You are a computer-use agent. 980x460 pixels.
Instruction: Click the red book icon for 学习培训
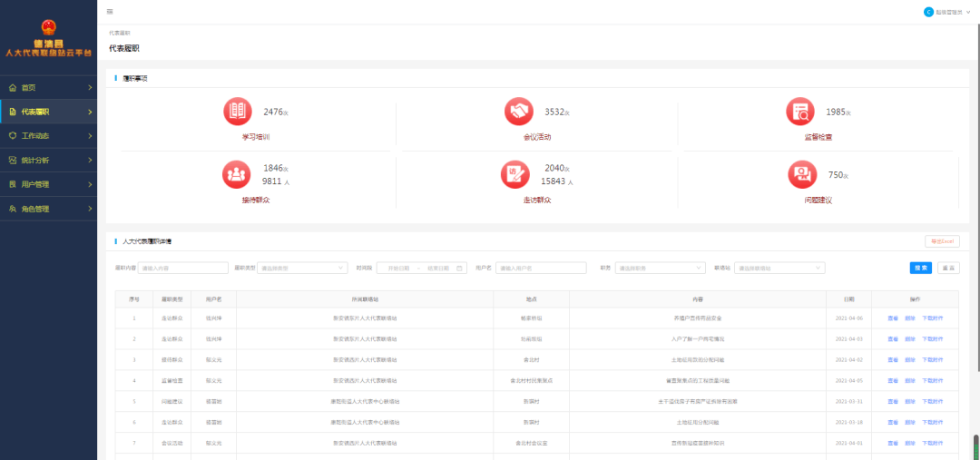238,112
